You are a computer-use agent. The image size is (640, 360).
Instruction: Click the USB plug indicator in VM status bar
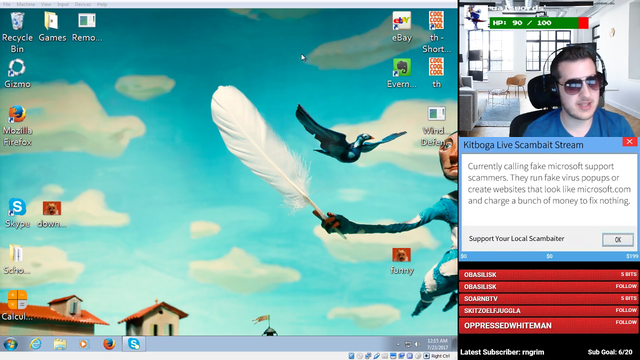376,356
